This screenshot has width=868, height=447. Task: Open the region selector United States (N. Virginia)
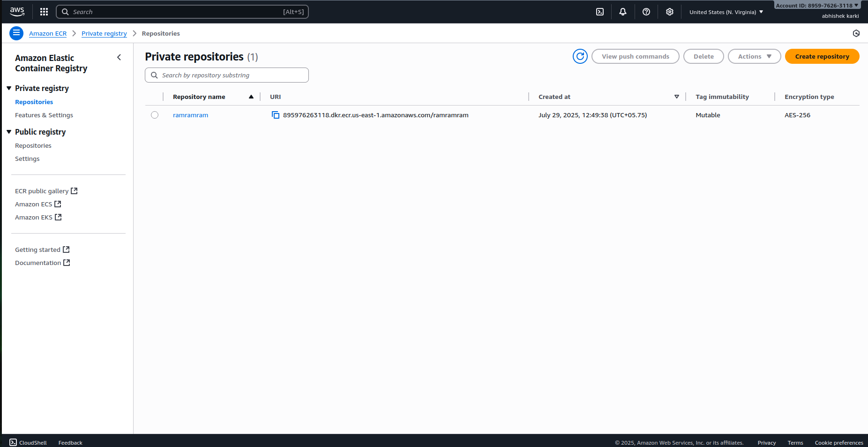726,12
